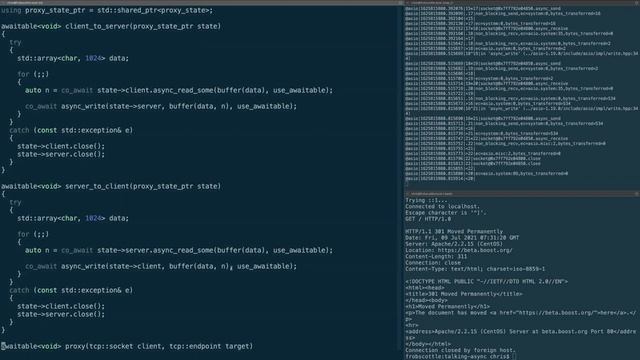Click the 'Escape character is' line
Image resolution: width=640 pixels, height=360 pixels.
(446, 213)
